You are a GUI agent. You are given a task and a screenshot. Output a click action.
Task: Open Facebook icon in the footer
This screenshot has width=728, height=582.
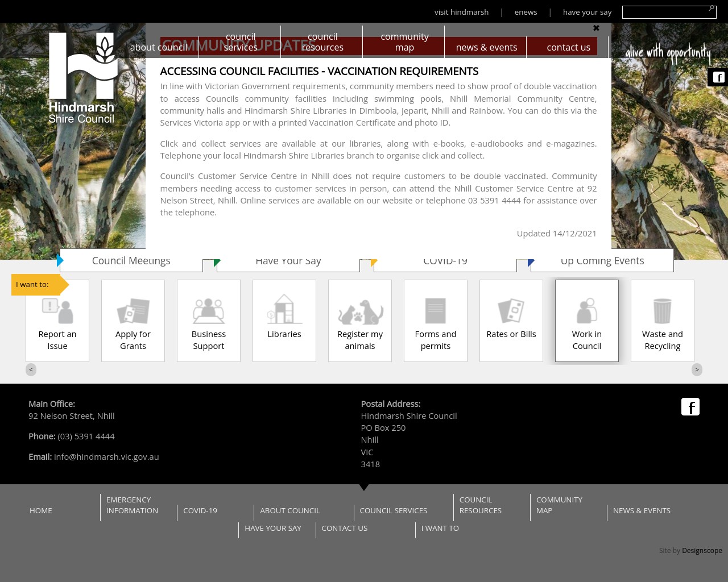690,407
